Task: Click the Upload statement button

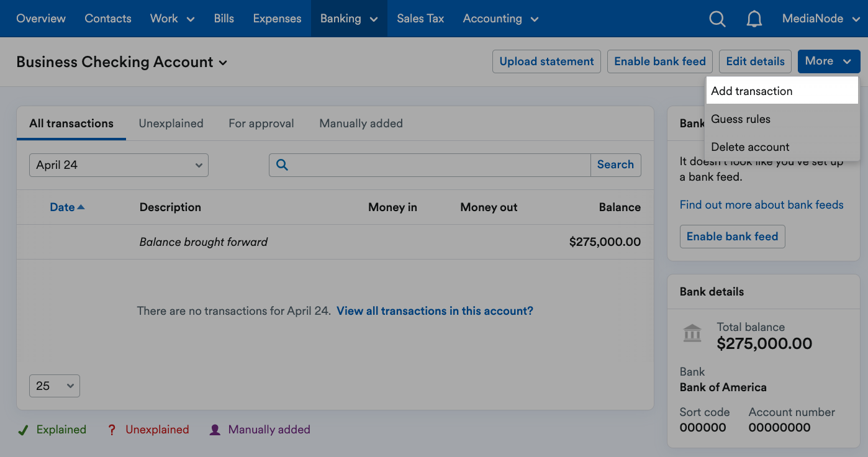Action: 546,61
